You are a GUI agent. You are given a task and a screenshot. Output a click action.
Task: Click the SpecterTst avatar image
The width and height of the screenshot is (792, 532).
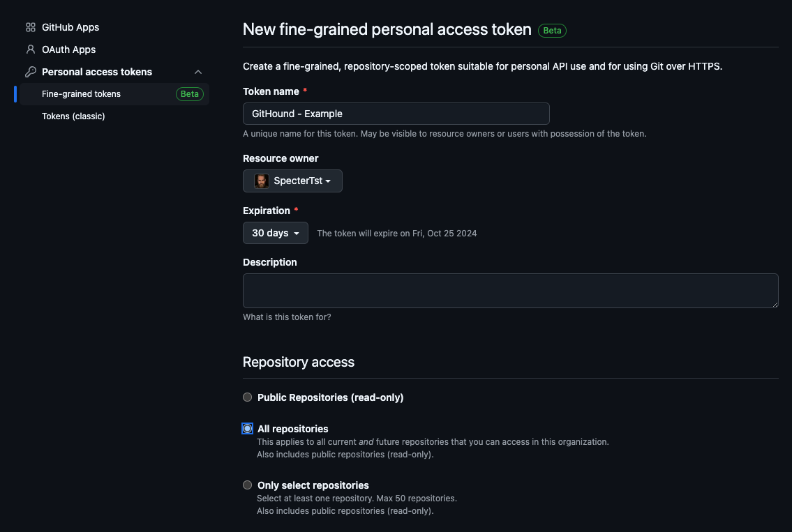pos(260,181)
